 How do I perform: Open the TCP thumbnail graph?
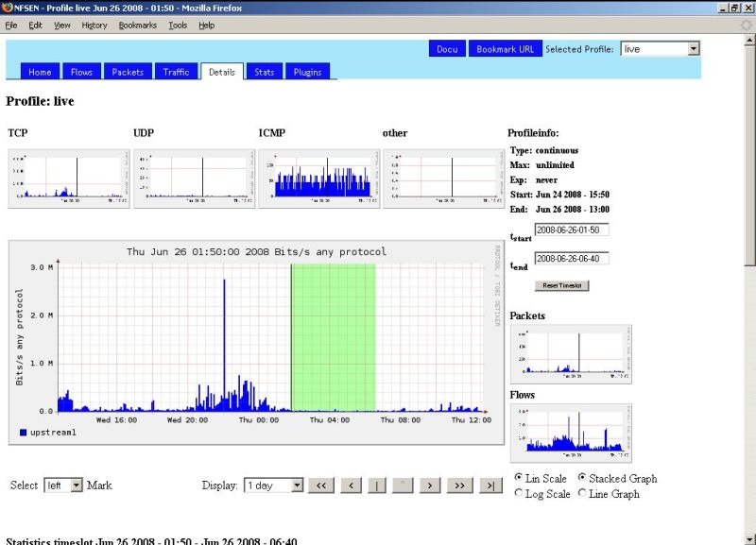tap(65, 179)
